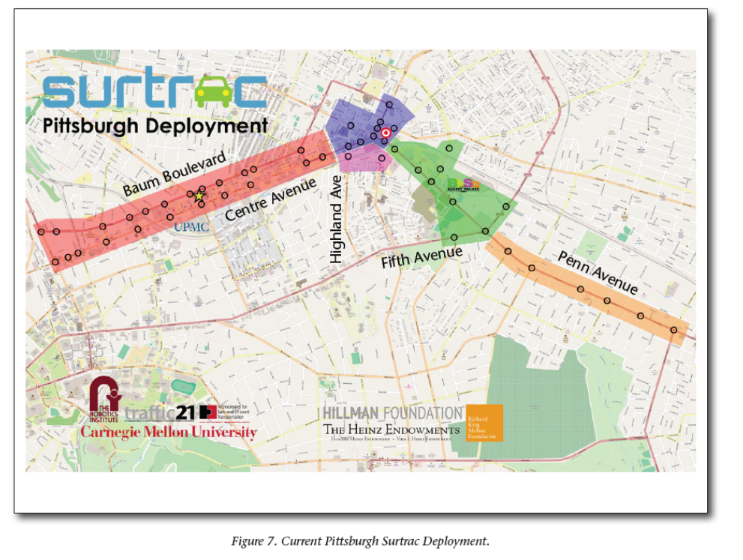Click the traffic21 logo
Viewport: 743px width, 560px height.
pos(160,413)
